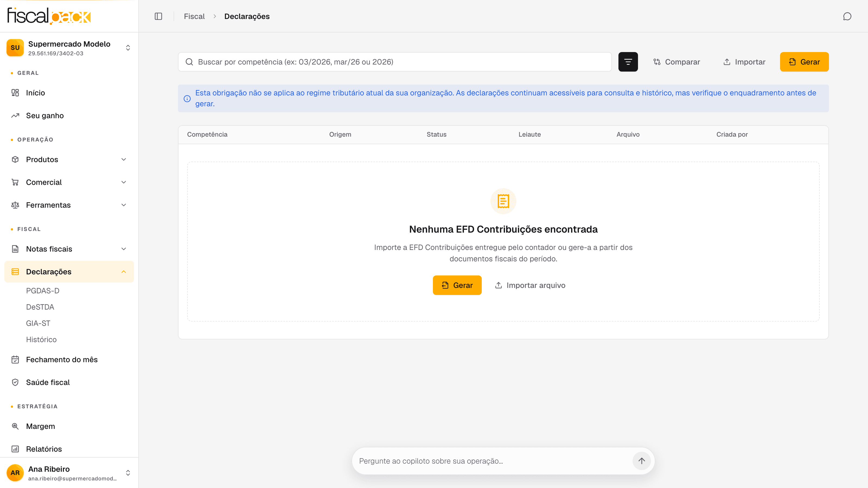Expand the Comercial section chevron
868x488 pixels.
124,182
